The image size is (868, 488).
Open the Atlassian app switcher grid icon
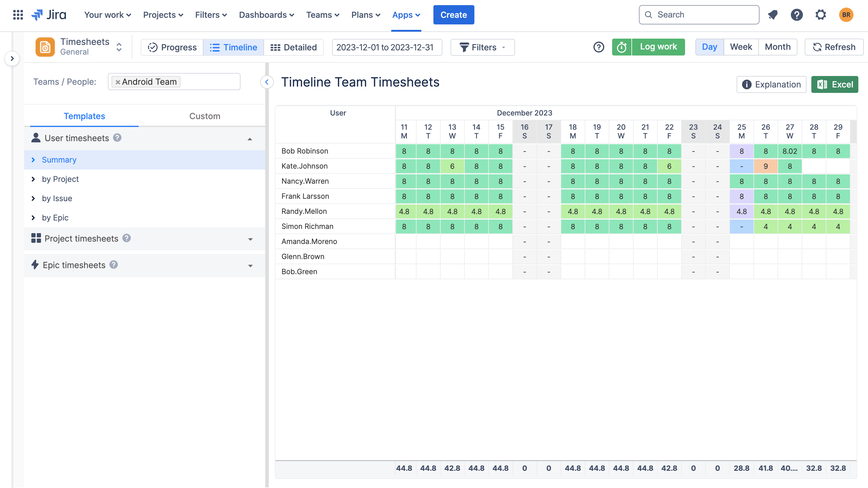click(x=17, y=14)
